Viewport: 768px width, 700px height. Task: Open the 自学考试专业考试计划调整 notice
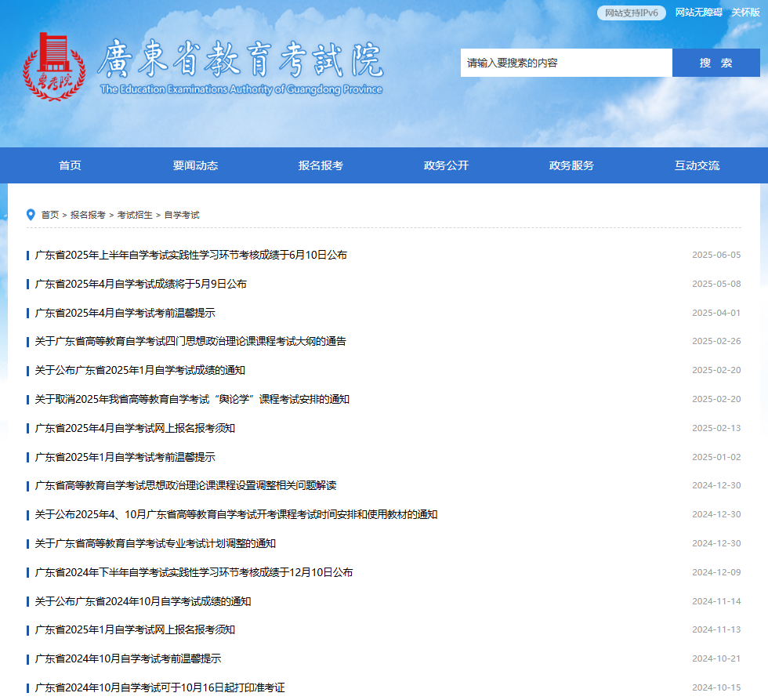[155, 543]
